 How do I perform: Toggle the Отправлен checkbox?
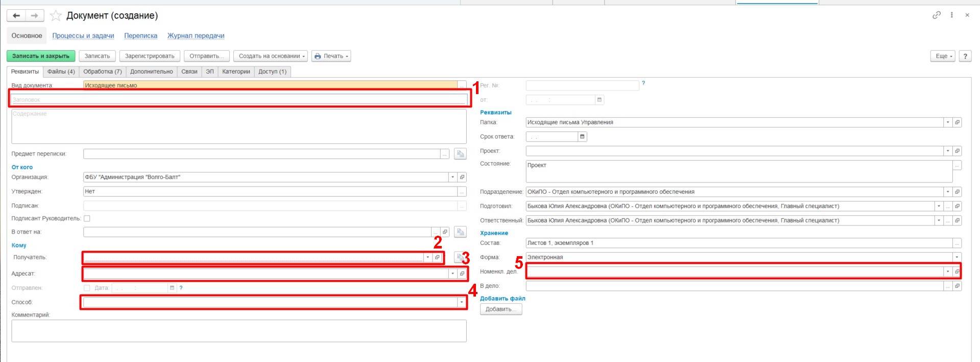(87, 288)
